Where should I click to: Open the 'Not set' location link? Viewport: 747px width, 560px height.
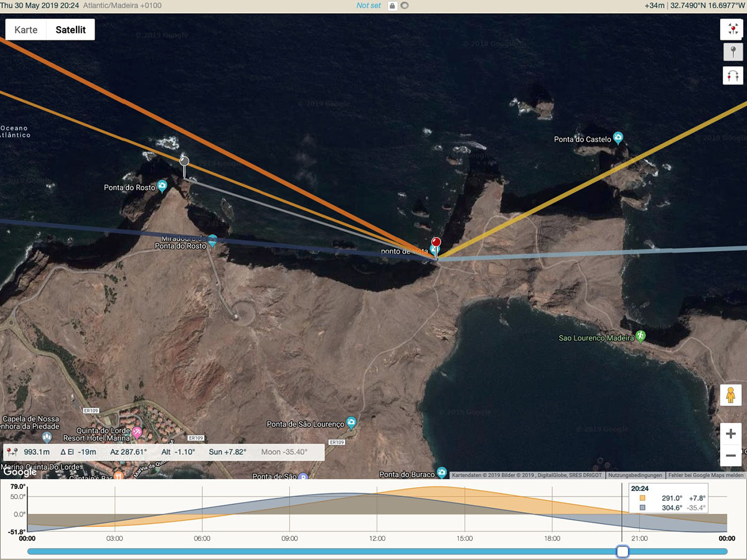(369, 6)
